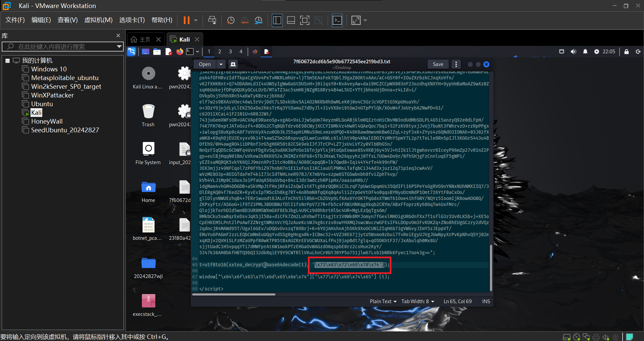Open the 虚拟机(M) menu
Screen dimensions: 644x341
(98, 20)
